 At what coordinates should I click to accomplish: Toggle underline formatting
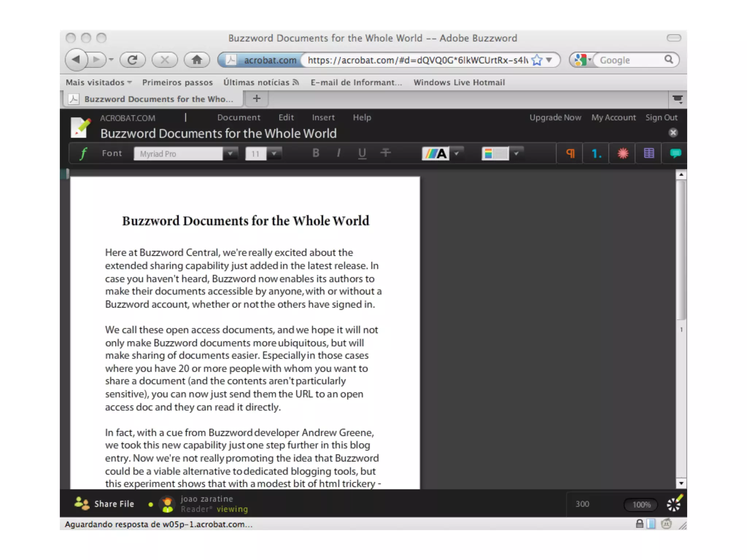pyautogui.click(x=362, y=153)
